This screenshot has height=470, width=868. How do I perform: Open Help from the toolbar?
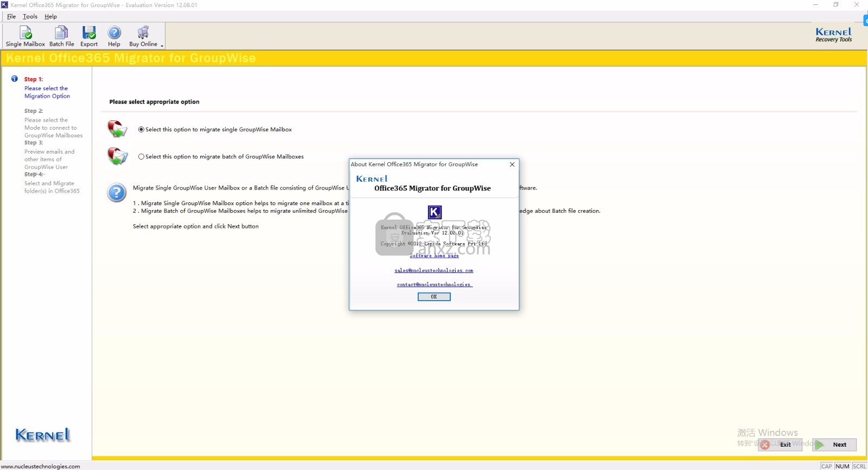point(114,36)
